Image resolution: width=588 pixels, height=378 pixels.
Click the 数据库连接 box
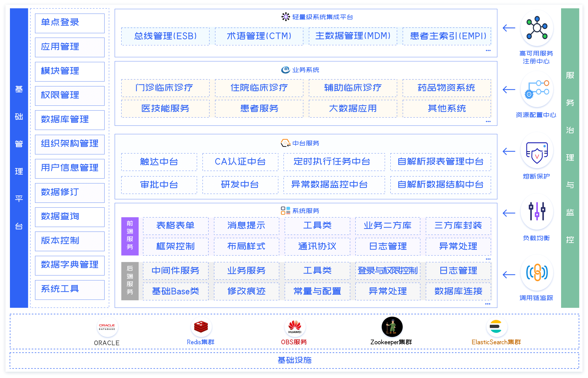click(458, 291)
